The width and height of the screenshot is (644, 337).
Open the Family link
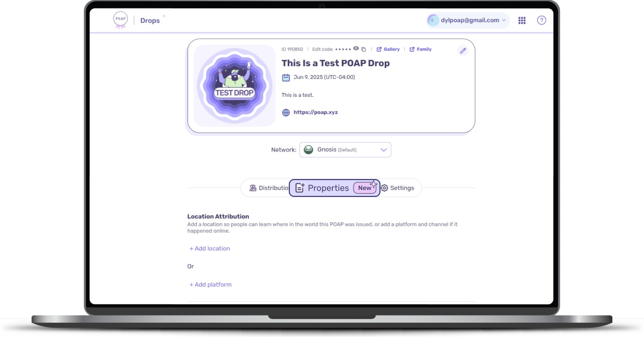pos(420,49)
